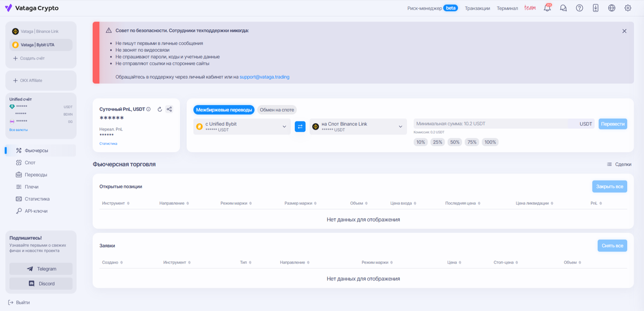Click the Закрыть все button

point(610,186)
